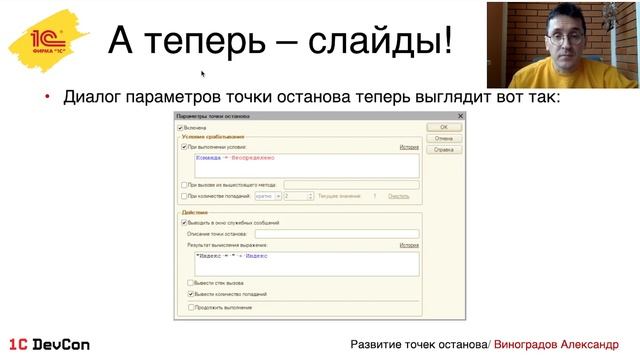The width and height of the screenshot is (640, 360).
Task: Click the slide title 'А теперь – слайды!'
Action: point(280,40)
